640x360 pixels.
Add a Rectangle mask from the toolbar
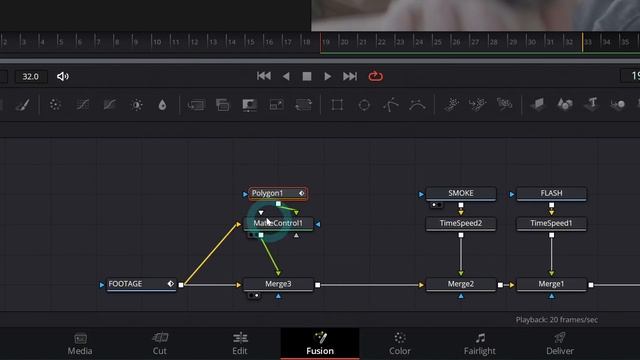(x=337, y=105)
